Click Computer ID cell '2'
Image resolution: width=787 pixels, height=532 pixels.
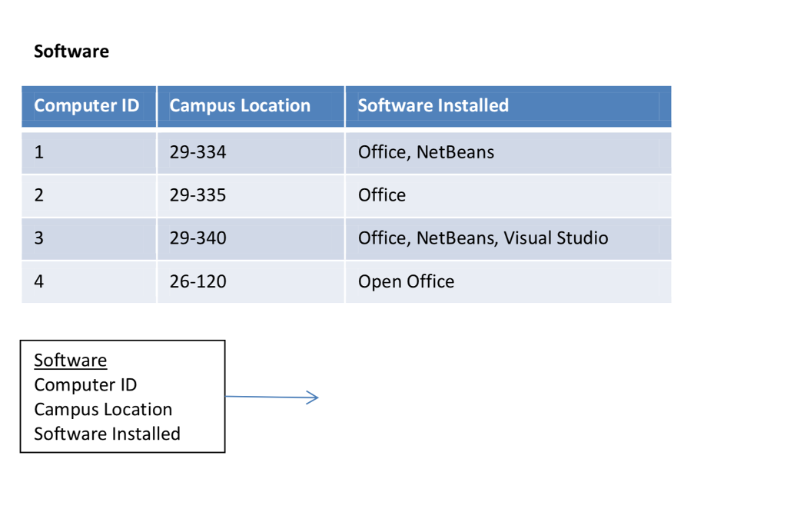(x=89, y=196)
